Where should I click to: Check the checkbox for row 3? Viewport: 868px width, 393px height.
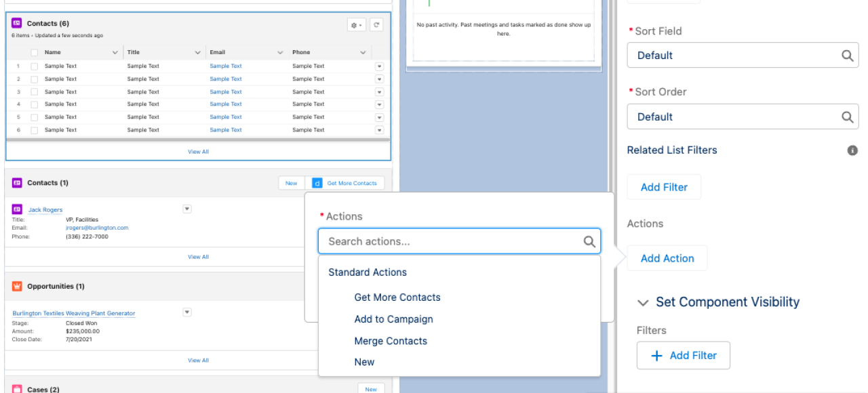35,92
